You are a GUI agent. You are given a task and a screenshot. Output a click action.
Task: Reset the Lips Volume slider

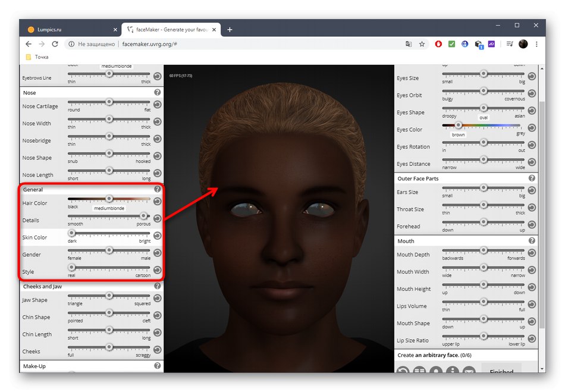(x=532, y=305)
